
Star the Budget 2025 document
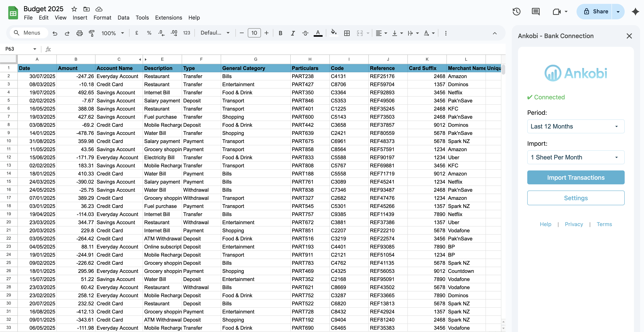click(74, 9)
